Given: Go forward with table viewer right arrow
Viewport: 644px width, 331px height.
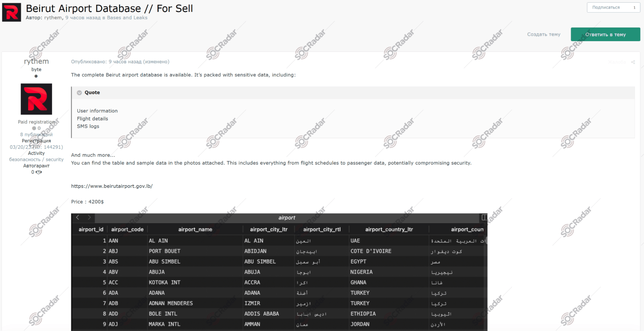Looking at the screenshot, I should [x=89, y=218].
